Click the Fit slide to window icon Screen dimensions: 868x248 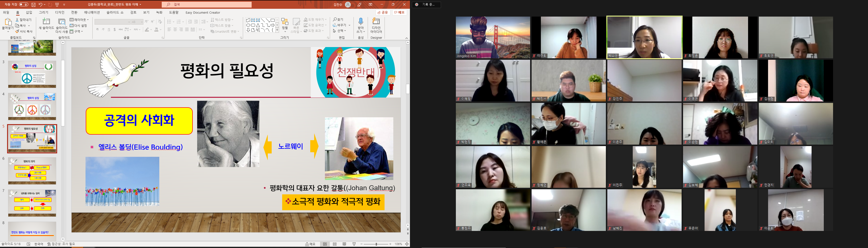point(407,244)
